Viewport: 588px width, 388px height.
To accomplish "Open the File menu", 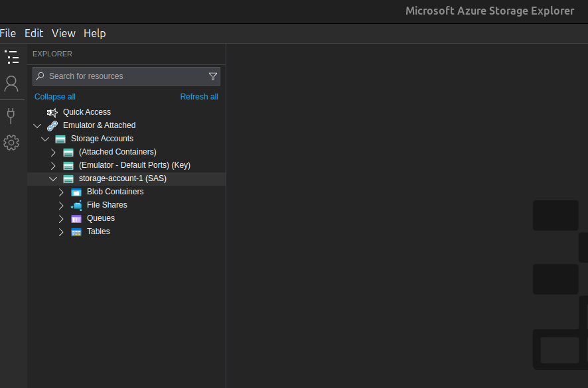I will point(8,32).
